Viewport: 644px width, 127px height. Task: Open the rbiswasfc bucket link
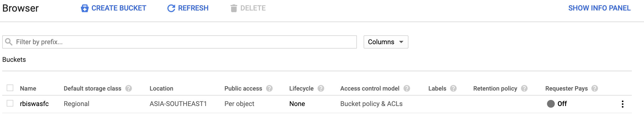point(34,104)
